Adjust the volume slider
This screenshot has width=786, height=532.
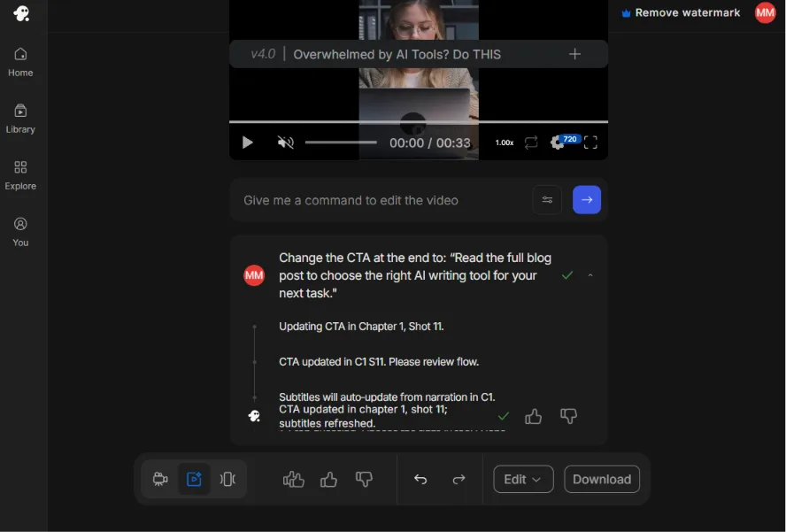click(x=341, y=143)
